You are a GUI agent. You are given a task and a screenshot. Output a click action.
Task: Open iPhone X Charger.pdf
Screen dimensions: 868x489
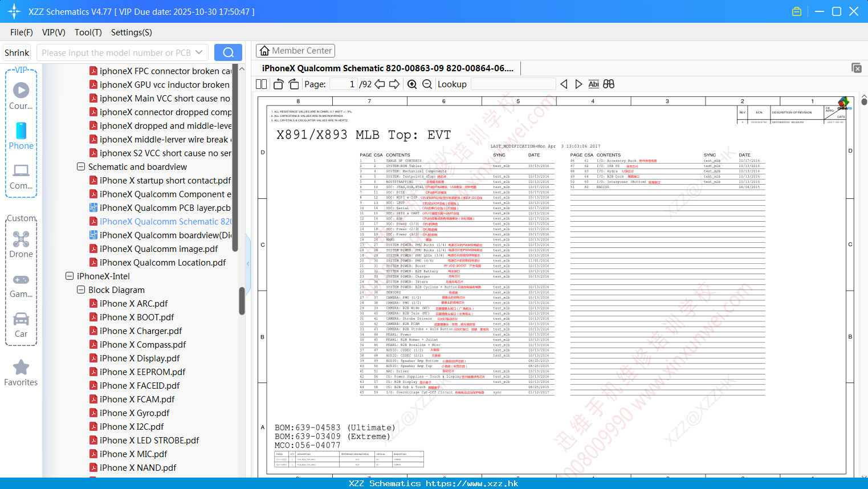coord(136,331)
